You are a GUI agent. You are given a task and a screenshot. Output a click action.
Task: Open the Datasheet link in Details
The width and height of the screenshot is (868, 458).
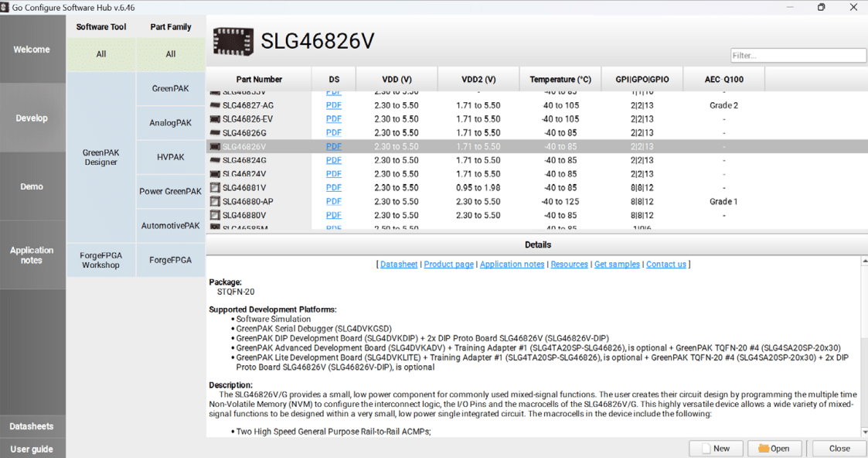click(399, 264)
